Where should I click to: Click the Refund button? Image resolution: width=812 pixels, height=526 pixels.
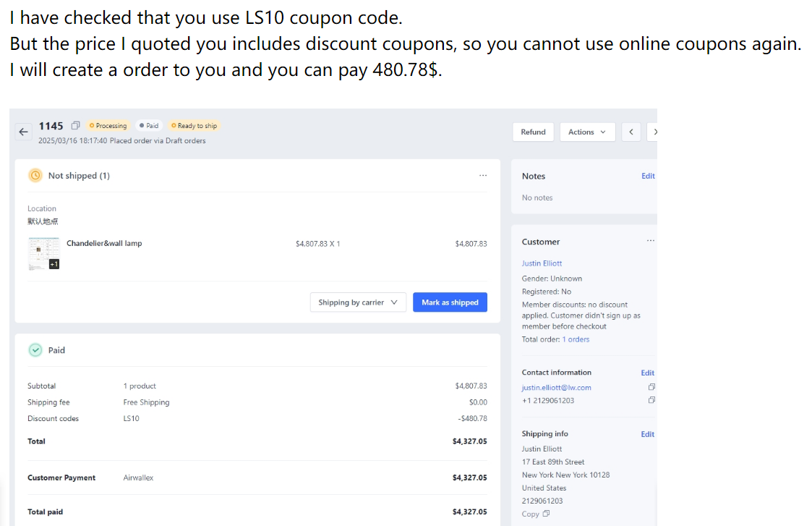pyautogui.click(x=533, y=132)
